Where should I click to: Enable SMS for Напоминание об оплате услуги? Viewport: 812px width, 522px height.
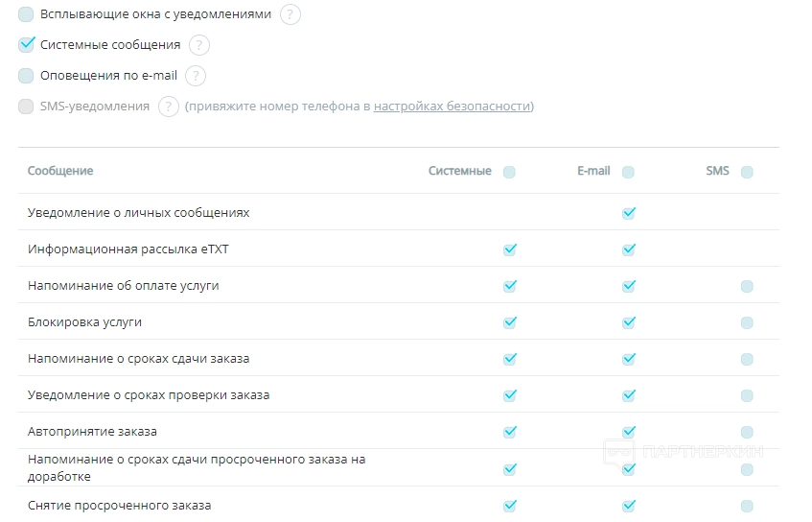click(747, 286)
